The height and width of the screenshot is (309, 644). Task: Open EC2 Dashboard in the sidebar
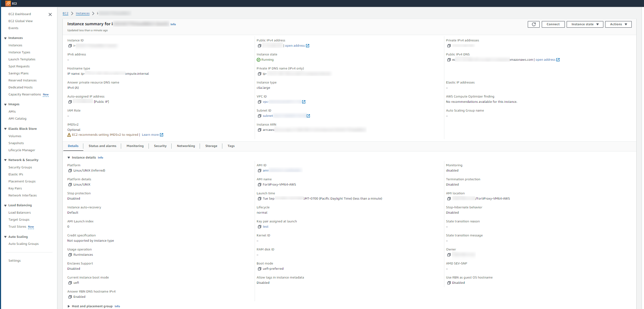coord(20,14)
